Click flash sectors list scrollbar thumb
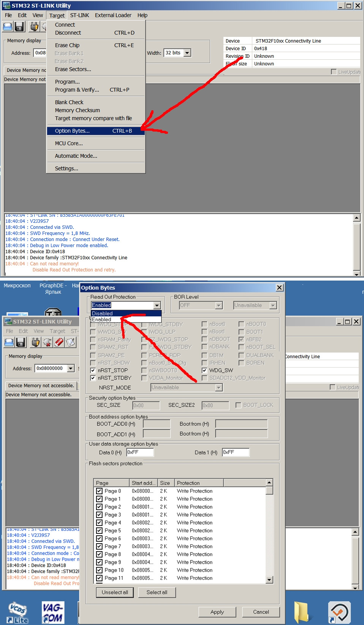This screenshot has height=625, width=364. click(x=269, y=490)
